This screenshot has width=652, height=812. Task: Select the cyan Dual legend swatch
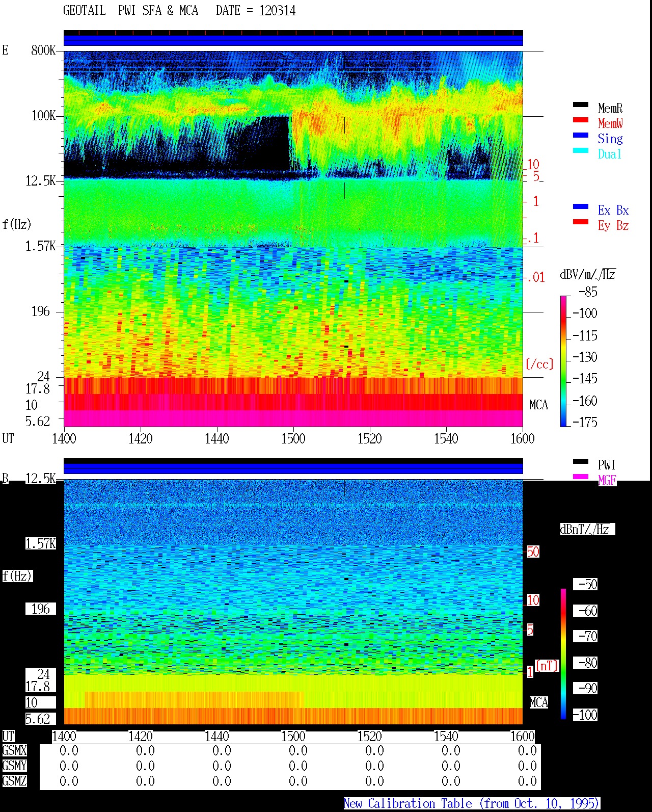coord(581,150)
